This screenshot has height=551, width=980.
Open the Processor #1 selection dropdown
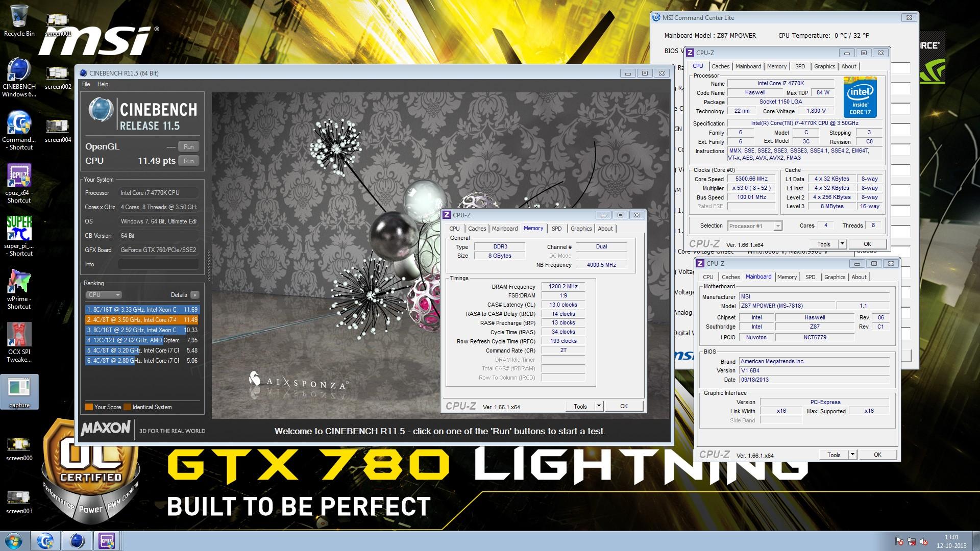755,226
